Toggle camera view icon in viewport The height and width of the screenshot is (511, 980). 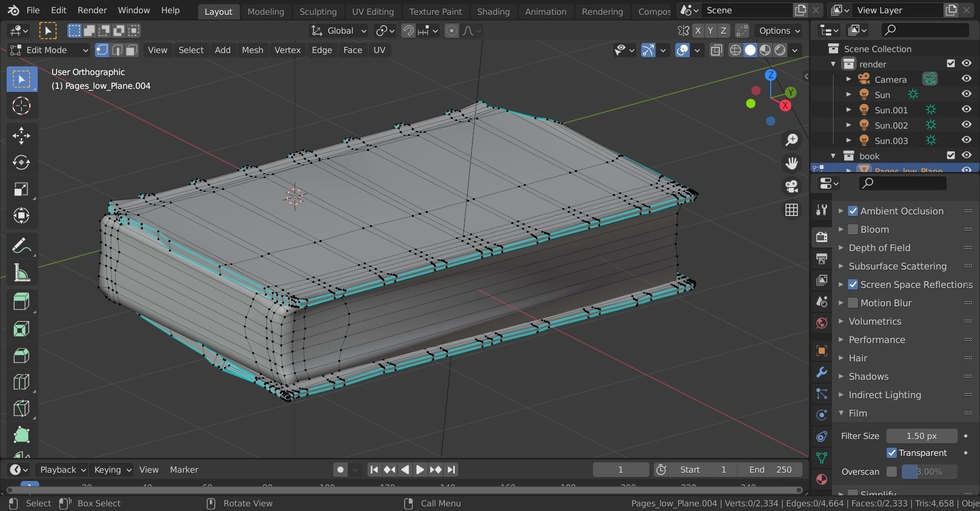click(x=792, y=186)
